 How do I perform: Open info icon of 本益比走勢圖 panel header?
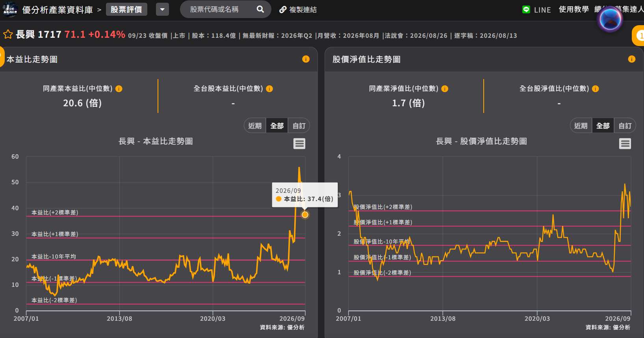tap(306, 59)
